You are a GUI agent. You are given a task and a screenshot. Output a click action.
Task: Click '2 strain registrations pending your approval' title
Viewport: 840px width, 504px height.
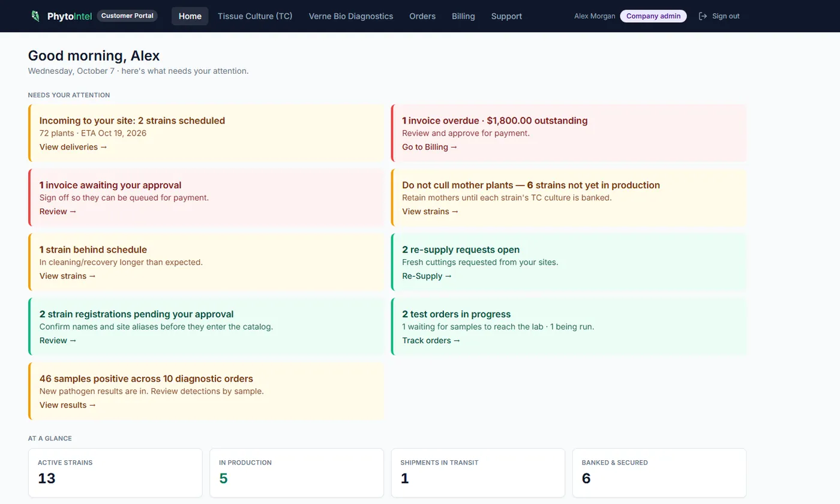[136, 314]
